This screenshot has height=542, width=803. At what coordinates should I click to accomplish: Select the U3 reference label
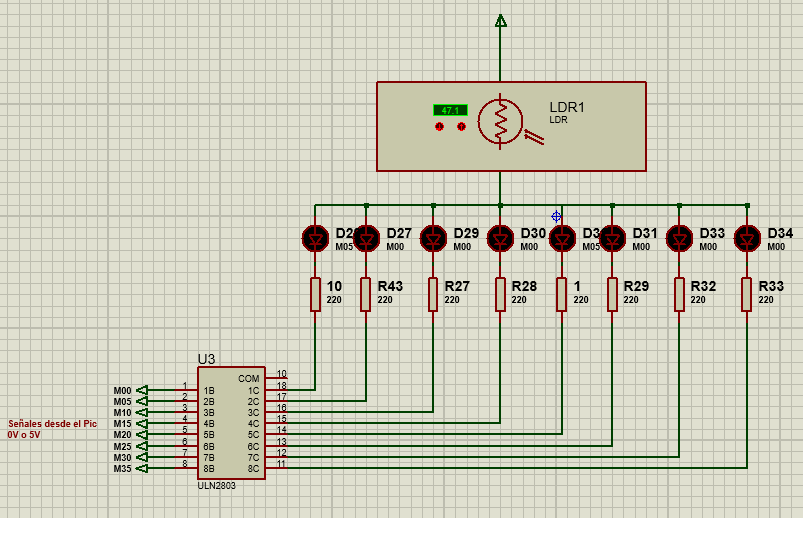[206, 359]
